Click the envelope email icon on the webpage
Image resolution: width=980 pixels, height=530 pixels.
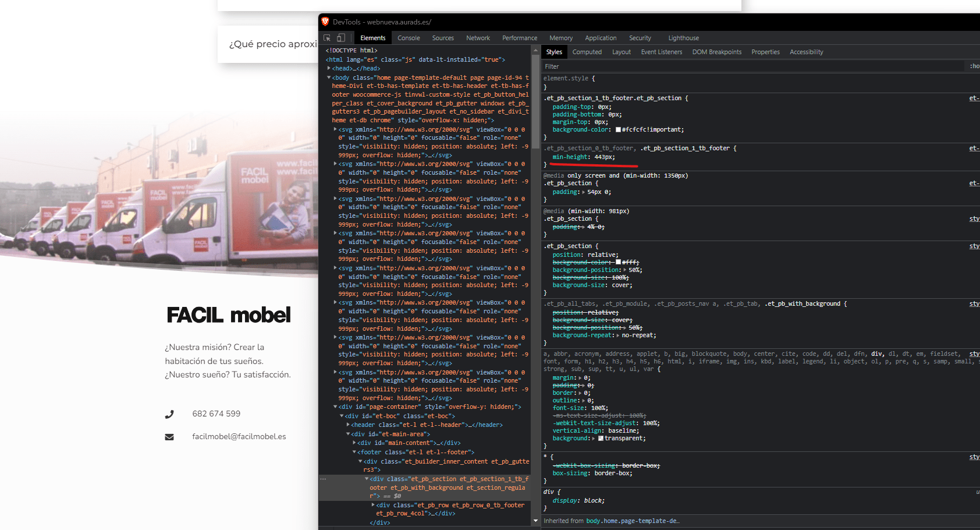tap(169, 437)
